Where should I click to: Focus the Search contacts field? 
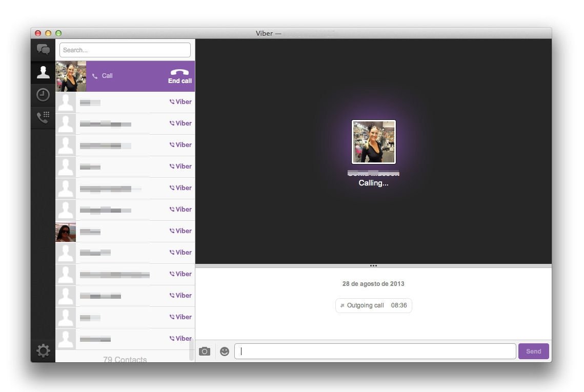(x=125, y=50)
